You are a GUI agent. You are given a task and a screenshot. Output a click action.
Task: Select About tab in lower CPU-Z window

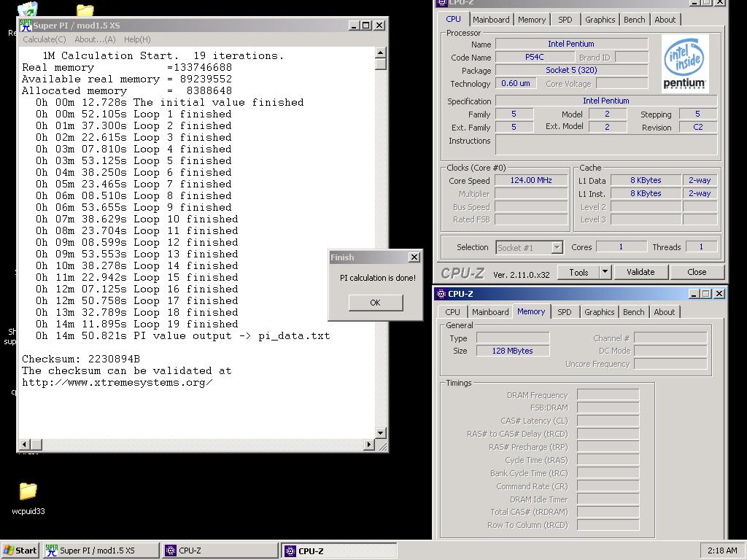click(665, 312)
